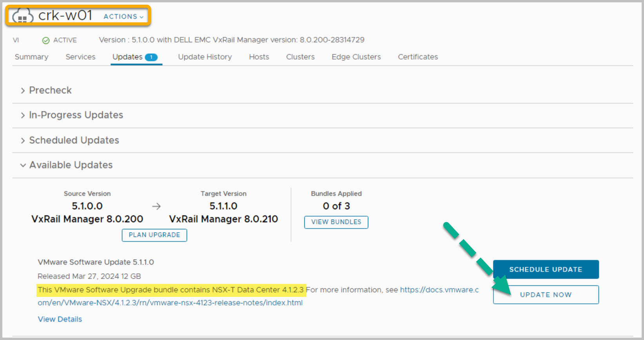Click the PLAN UPGRADE button

click(154, 235)
